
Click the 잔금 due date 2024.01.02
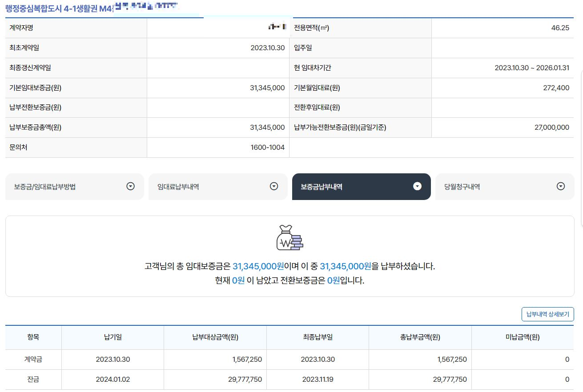113,380
